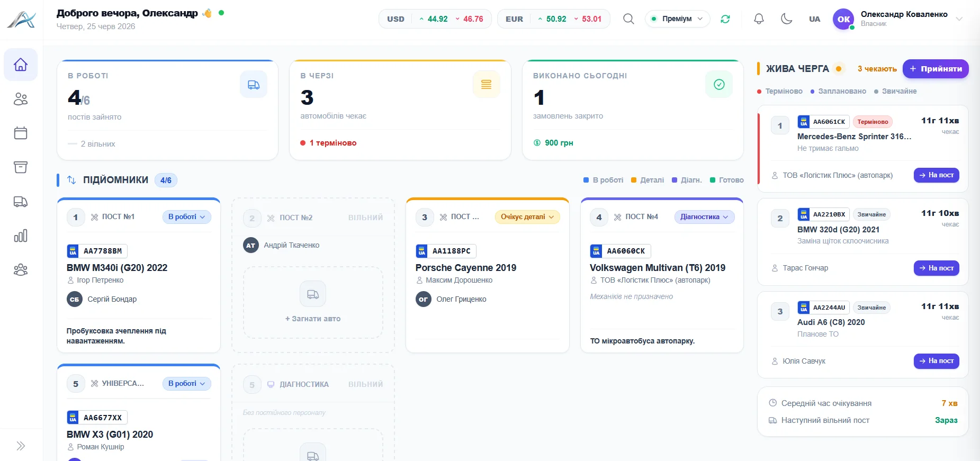
Task: Switch interface language using the UA button
Action: [814, 19]
